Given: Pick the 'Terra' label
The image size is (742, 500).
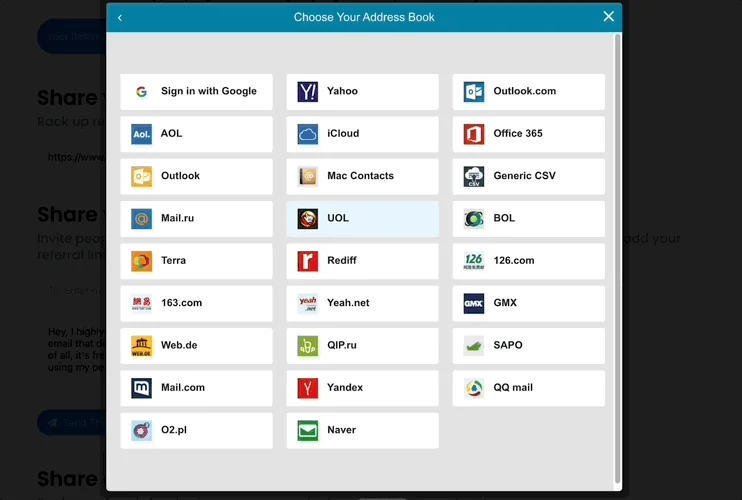Looking at the screenshot, I should click(173, 260).
